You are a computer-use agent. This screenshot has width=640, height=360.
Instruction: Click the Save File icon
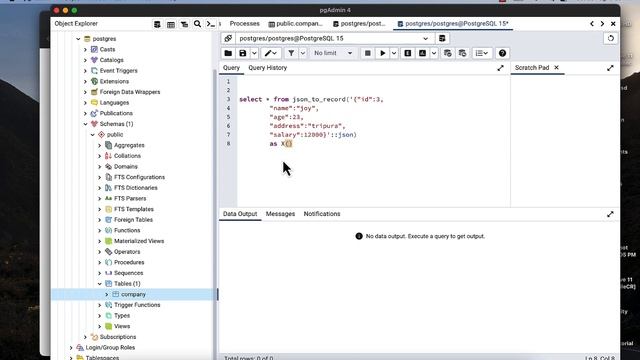[x=243, y=53]
